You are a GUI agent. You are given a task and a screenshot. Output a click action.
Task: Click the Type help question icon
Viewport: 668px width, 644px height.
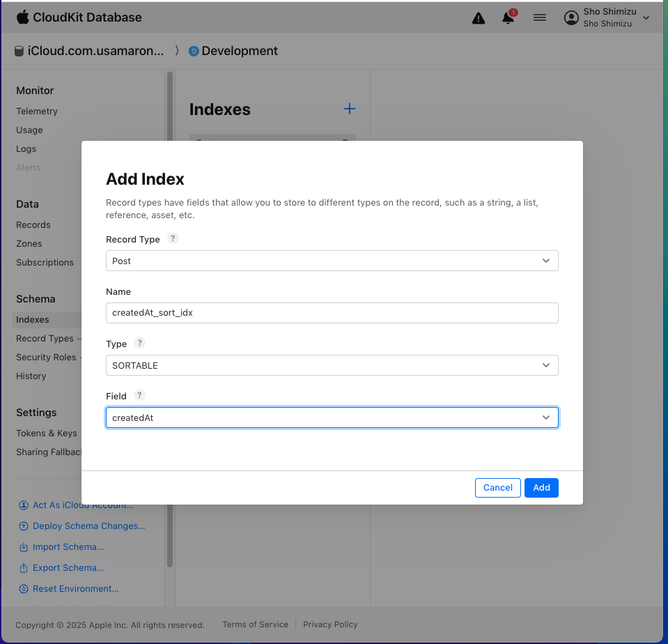(139, 343)
